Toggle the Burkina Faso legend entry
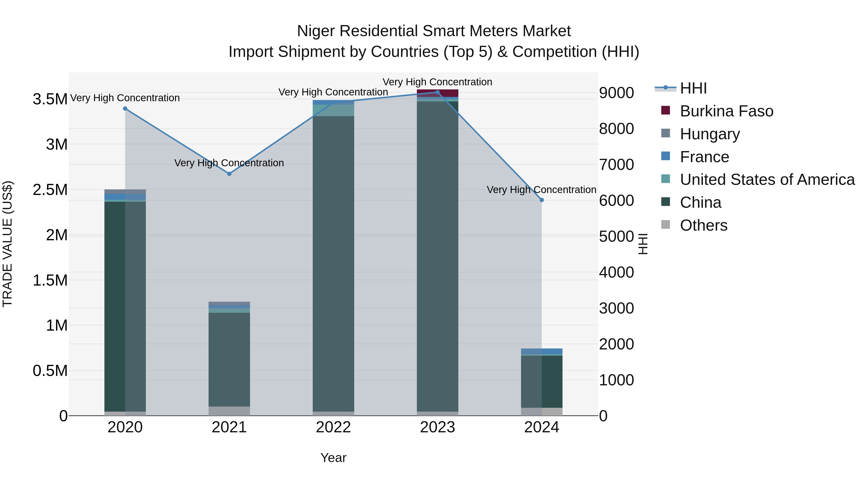 click(x=717, y=111)
